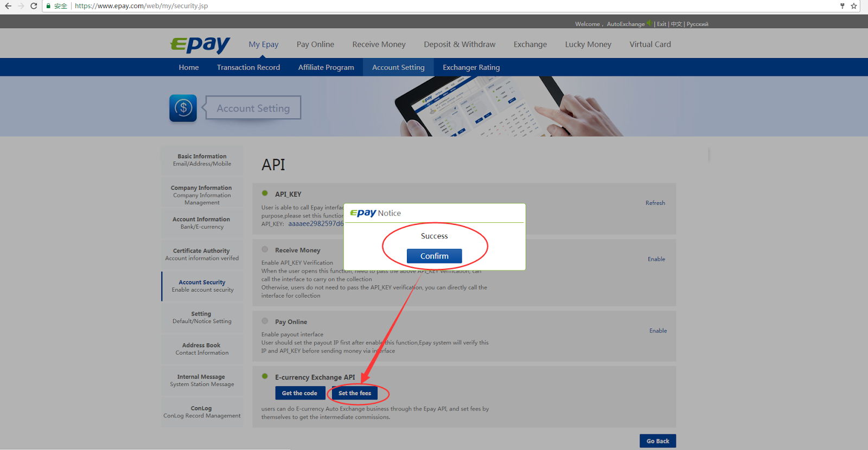Select Account Setting tab
The image size is (868, 450).
click(x=398, y=67)
